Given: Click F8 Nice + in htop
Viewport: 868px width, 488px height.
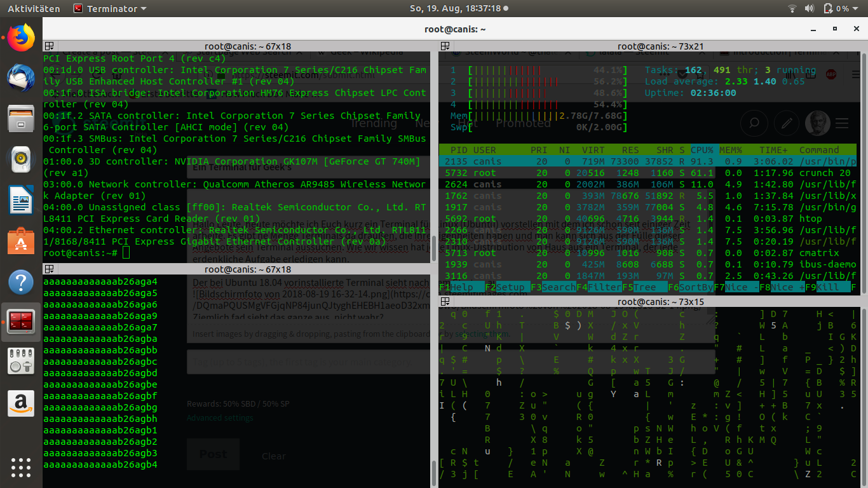Looking at the screenshot, I should tap(782, 287).
